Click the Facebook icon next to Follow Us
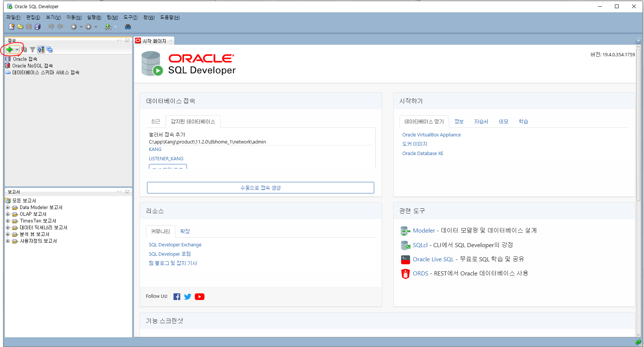644x347 pixels. 177,297
